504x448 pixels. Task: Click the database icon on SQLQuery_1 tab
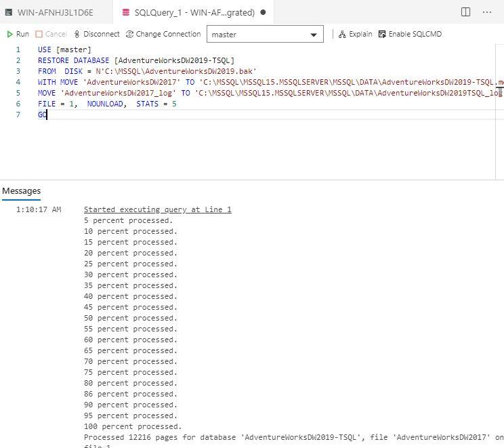pyautogui.click(x=126, y=12)
